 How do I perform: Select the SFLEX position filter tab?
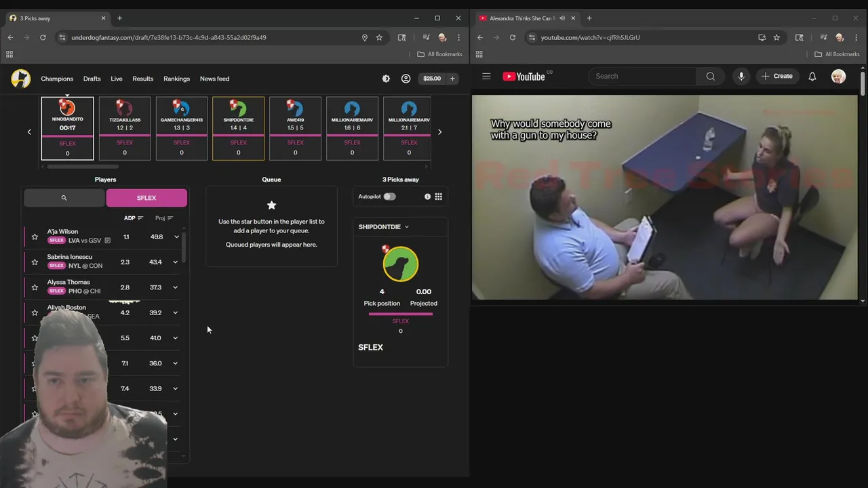click(x=146, y=198)
